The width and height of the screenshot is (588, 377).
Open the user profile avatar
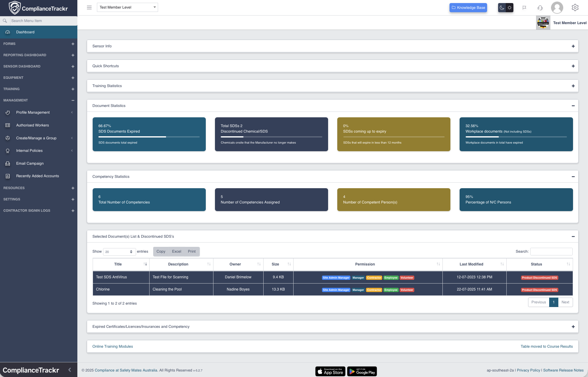[x=557, y=8]
